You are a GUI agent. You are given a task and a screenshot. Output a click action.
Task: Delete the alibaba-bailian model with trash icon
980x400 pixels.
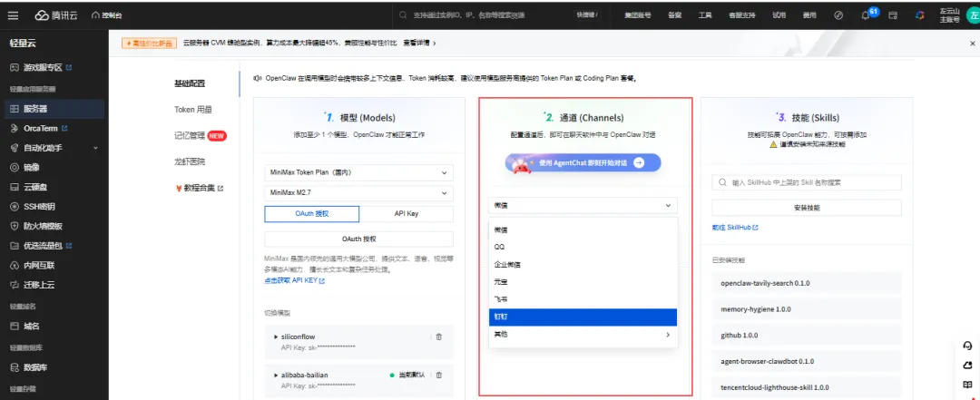[439, 375]
